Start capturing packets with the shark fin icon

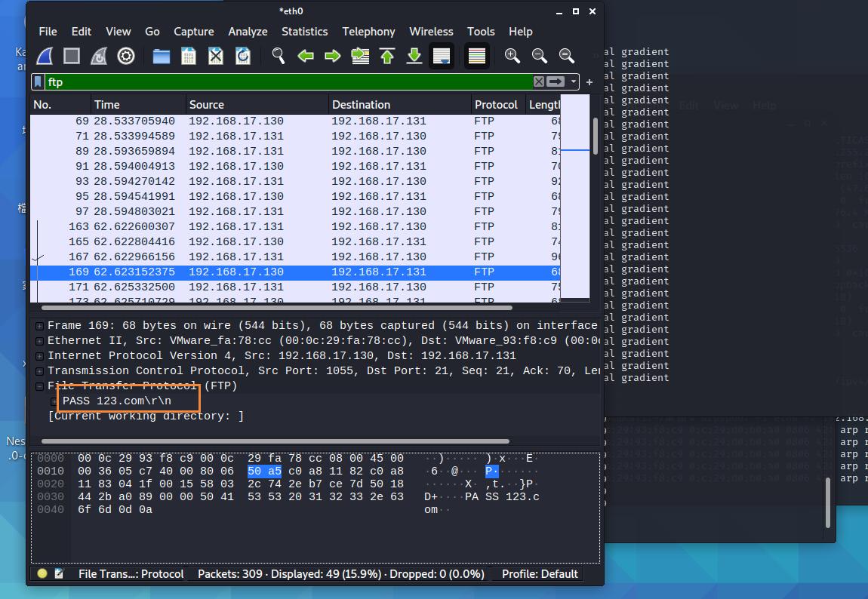click(x=45, y=56)
